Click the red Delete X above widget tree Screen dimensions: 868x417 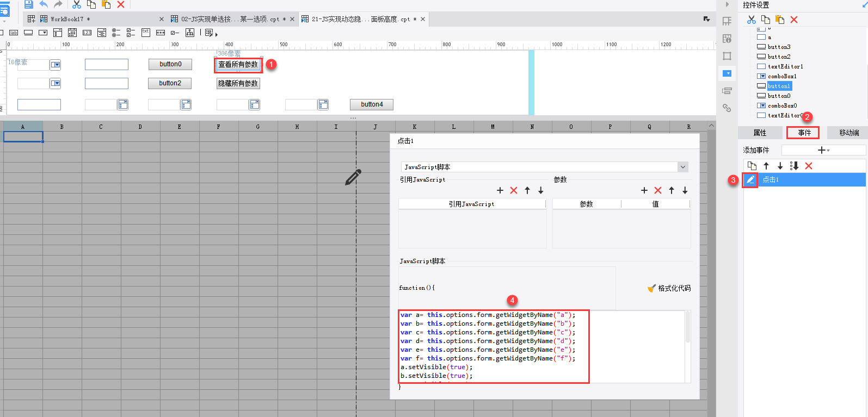(x=794, y=20)
